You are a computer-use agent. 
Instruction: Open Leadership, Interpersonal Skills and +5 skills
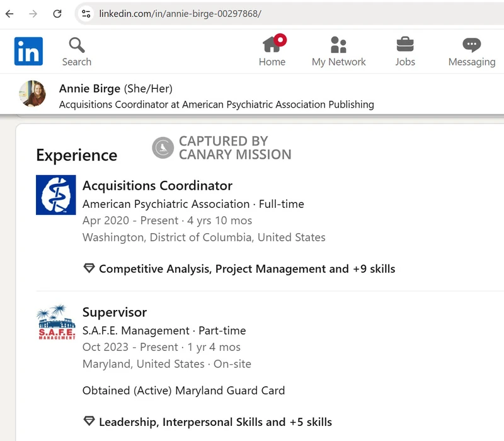tap(215, 422)
